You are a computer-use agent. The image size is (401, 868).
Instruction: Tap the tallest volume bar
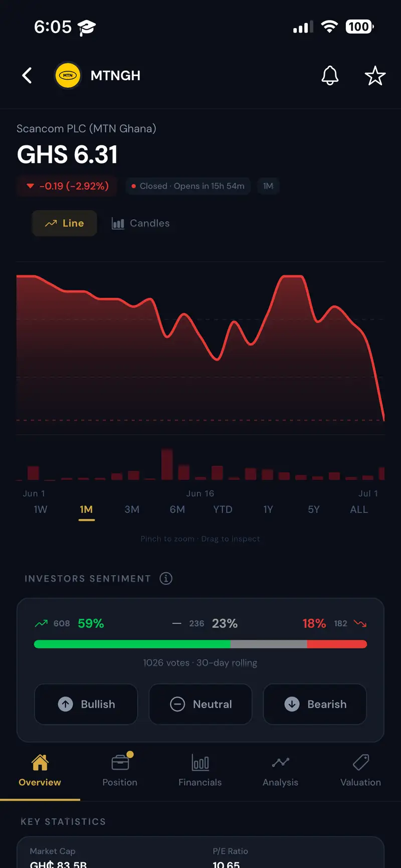click(x=167, y=464)
